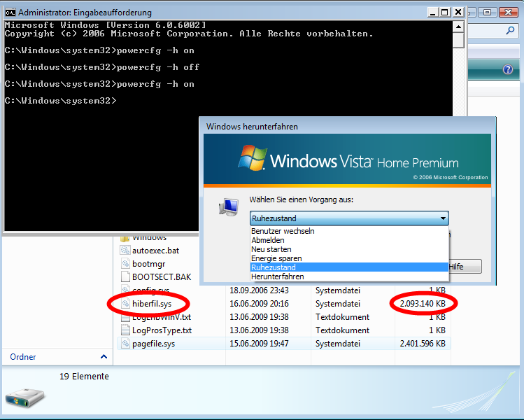Select the LogProsType.txt file name
This screenshot has height=420, width=524.
(x=162, y=330)
